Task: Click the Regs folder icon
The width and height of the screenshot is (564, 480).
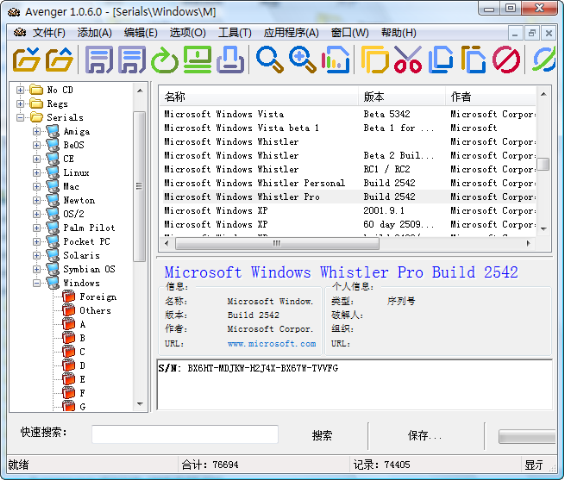Action: coord(36,104)
